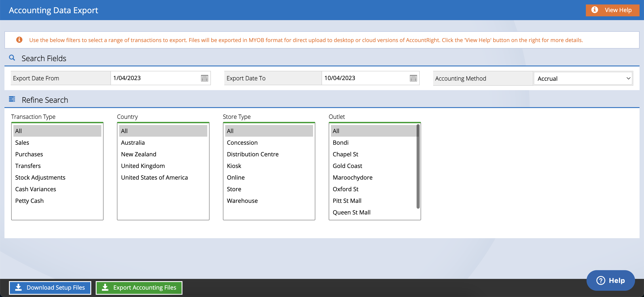Click the Outlet list scrollbar
The height and width of the screenshot is (297, 644).
418,166
